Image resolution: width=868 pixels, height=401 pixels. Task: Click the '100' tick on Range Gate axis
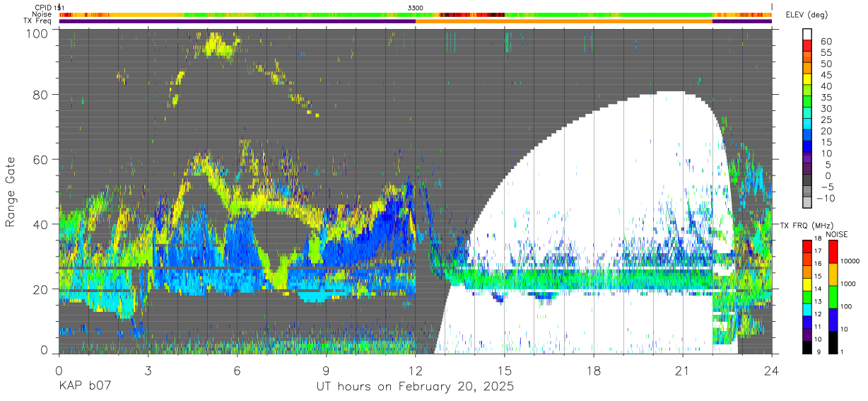(36, 33)
